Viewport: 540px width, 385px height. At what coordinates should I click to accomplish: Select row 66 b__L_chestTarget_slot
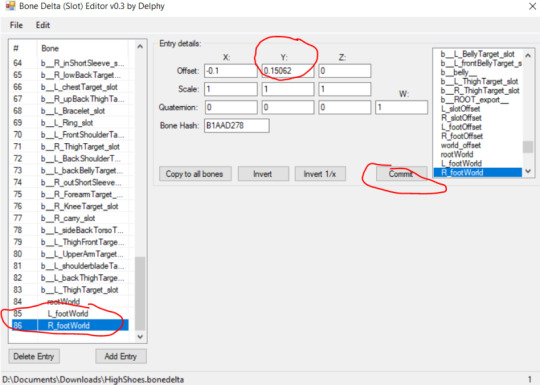tap(70, 87)
